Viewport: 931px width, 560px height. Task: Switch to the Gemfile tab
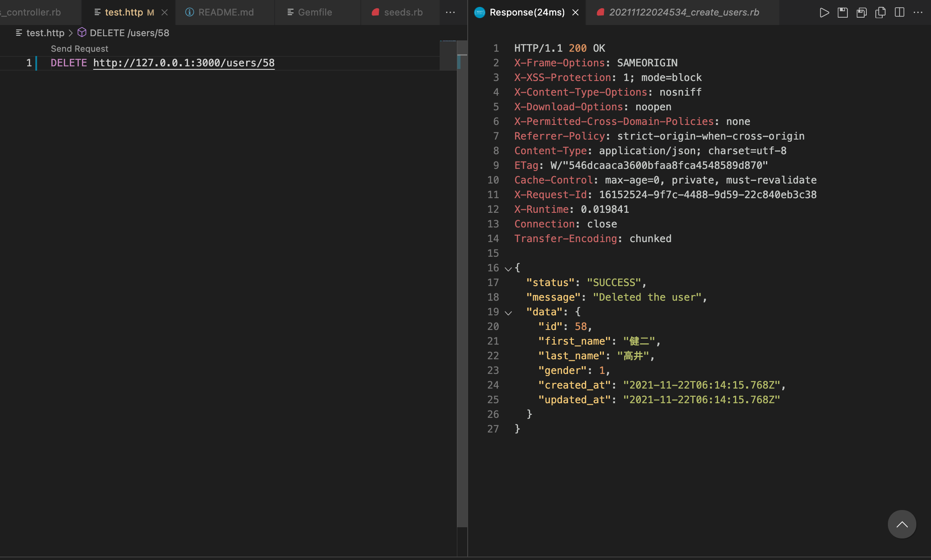pyautogui.click(x=315, y=12)
